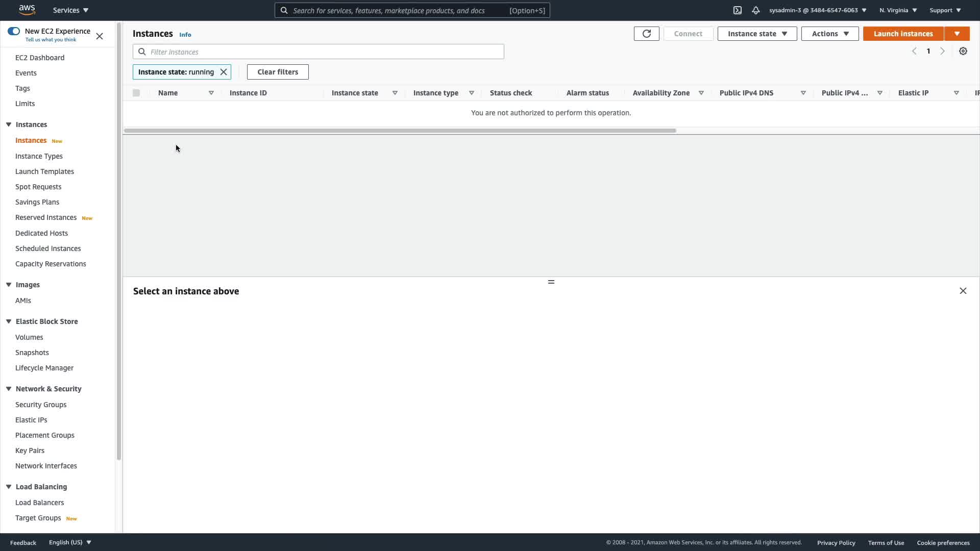Open the notifications bell icon
Screen dimensions: 980x551
point(755,10)
